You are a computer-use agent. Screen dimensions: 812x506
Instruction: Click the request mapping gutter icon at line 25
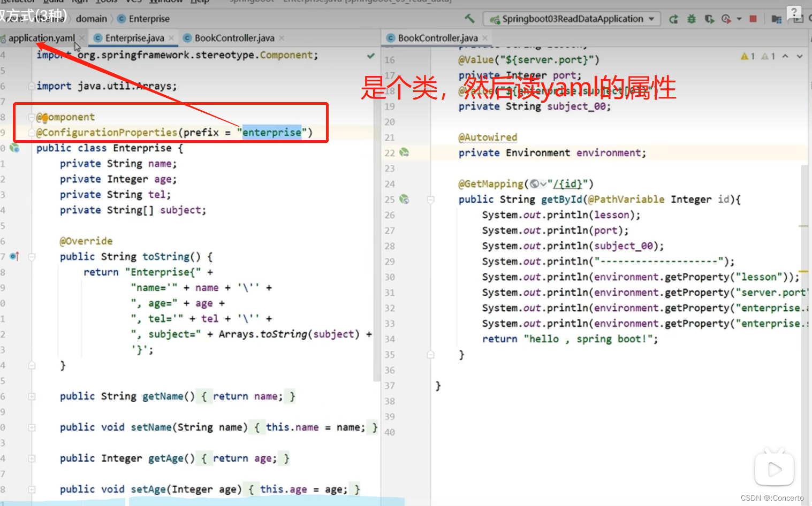pos(404,199)
